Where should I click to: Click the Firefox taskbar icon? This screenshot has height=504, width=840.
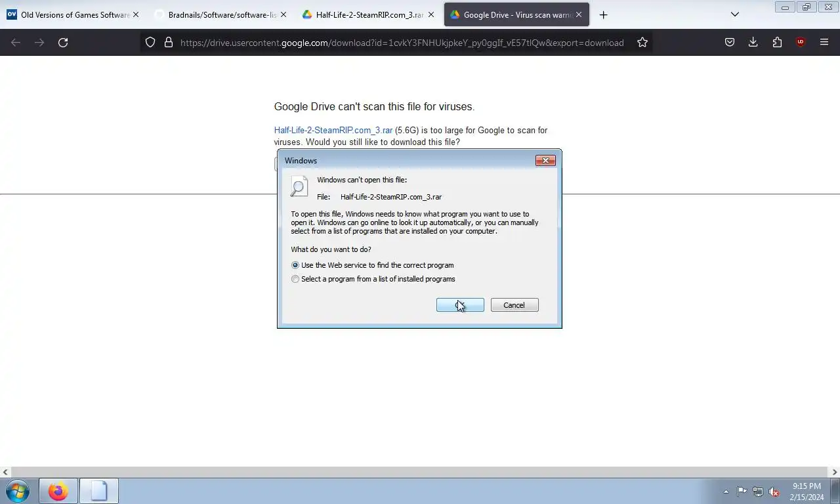[58, 491]
